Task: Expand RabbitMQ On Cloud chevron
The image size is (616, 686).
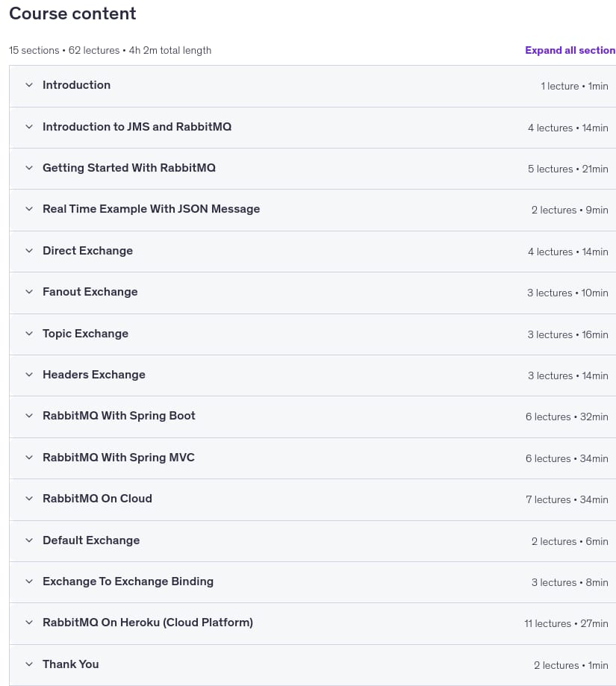Action: point(29,499)
